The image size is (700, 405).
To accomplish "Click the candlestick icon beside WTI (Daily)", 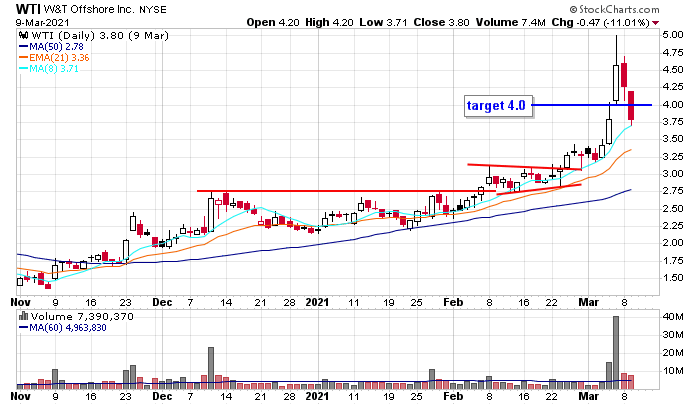I will [x=24, y=35].
